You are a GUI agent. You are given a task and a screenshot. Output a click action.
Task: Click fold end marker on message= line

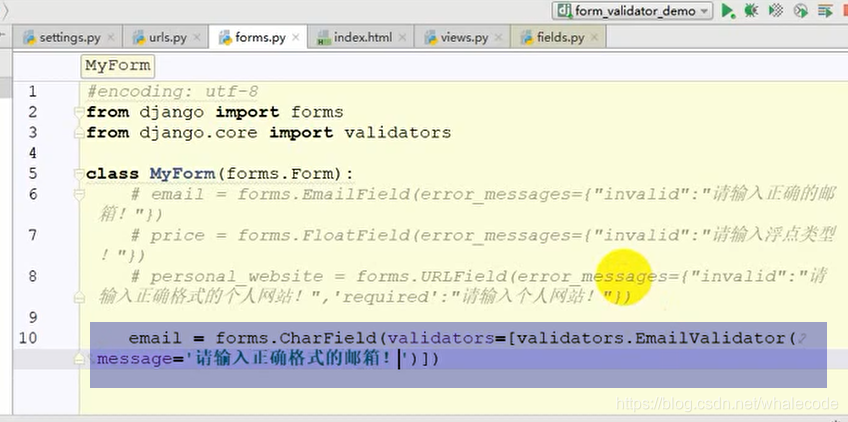80,358
